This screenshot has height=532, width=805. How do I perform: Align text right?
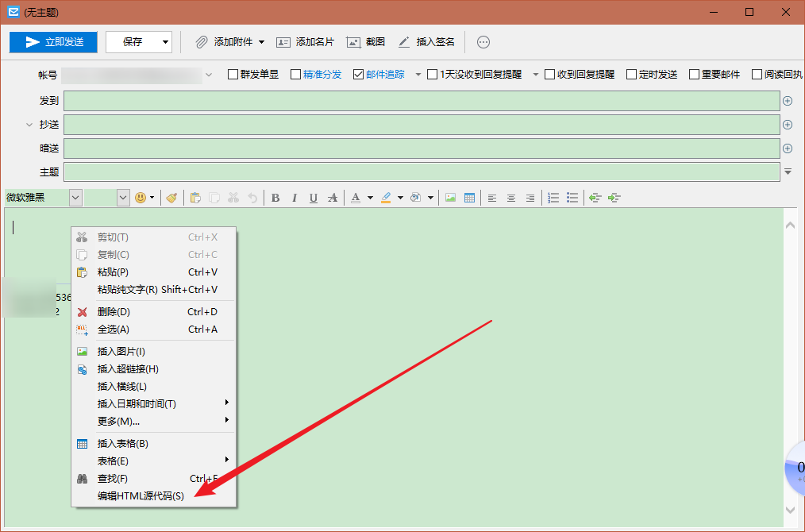coord(530,198)
